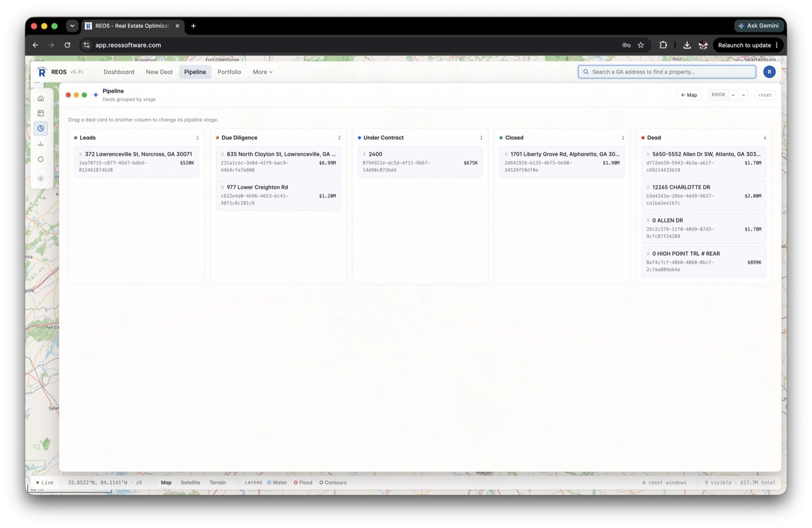Click the Chrome extensions puzzle icon
Image resolution: width=812 pixels, height=528 pixels.
click(x=663, y=45)
